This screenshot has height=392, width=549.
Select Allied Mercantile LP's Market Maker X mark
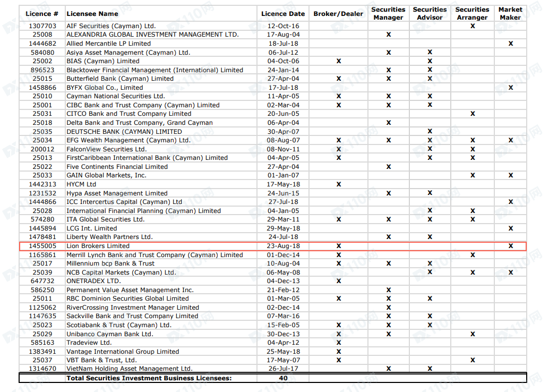[511, 44]
